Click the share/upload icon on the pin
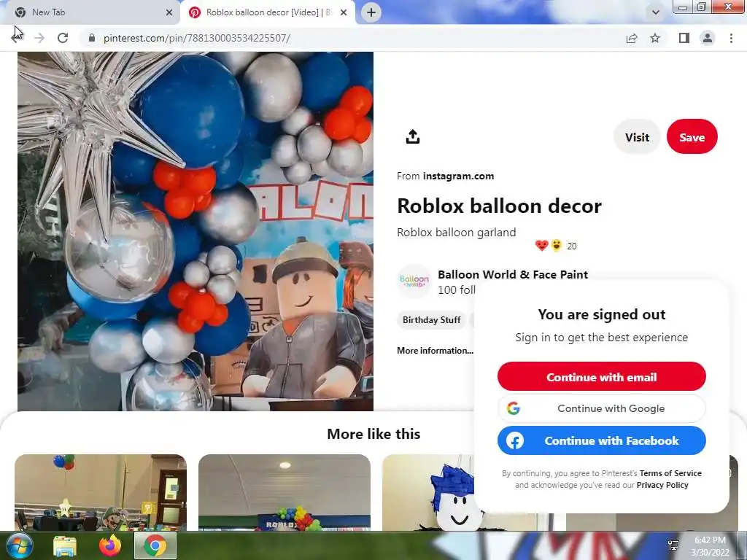This screenshot has width=747, height=560. pos(413,137)
